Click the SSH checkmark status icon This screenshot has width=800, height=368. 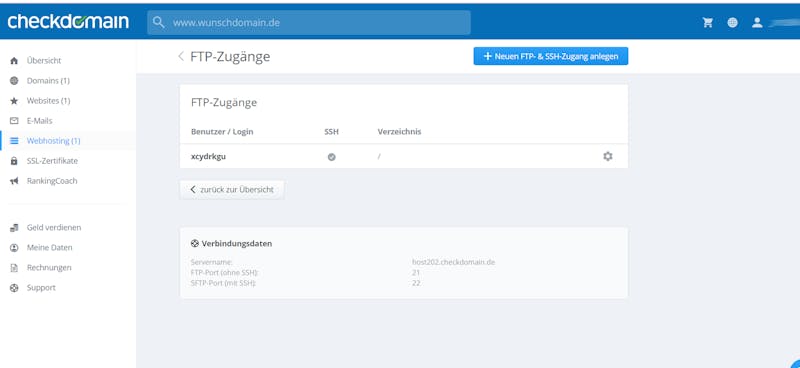pos(332,157)
